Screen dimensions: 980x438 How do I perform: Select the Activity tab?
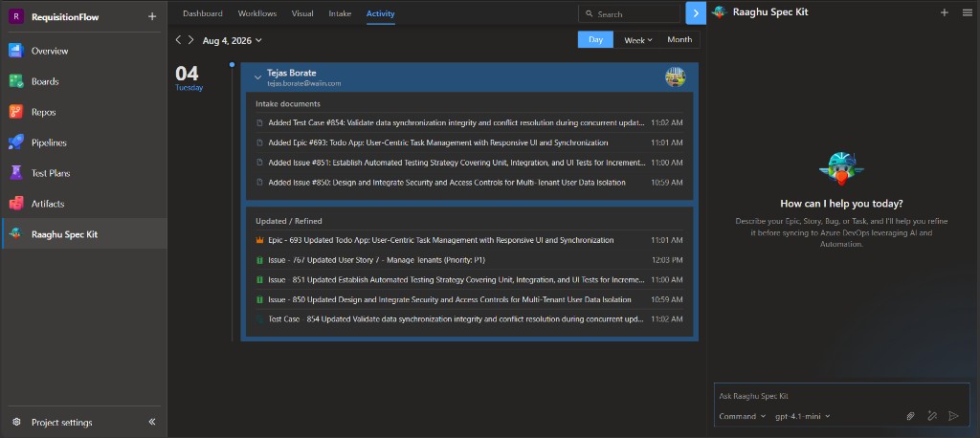click(381, 13)
